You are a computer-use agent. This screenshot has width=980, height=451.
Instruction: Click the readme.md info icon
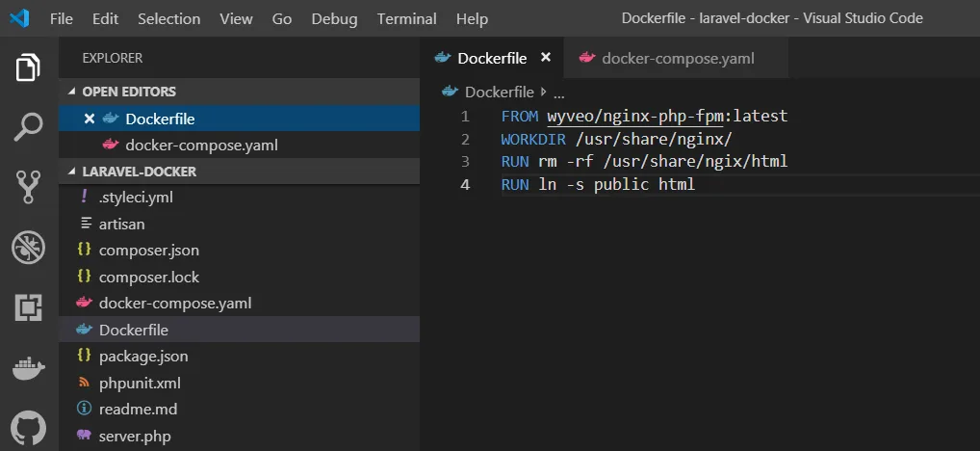pyautogui.click(x=84, y=409)
